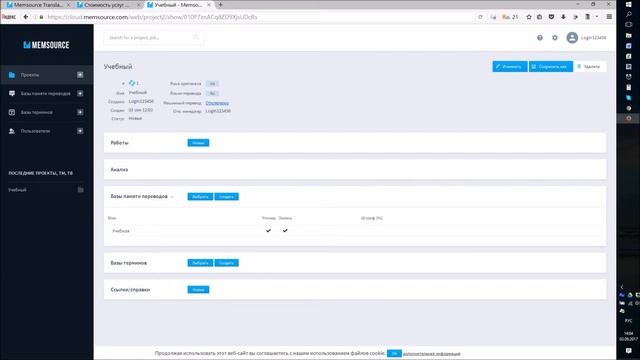Click Выбрать for translation memories
640x360 pixels.
click(x=200, y=197)
